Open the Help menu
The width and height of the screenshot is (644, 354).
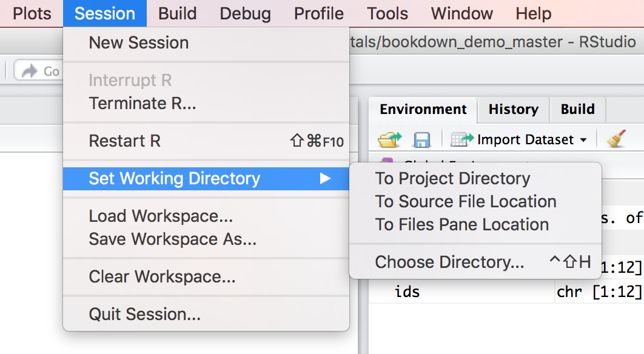[534, 13]
